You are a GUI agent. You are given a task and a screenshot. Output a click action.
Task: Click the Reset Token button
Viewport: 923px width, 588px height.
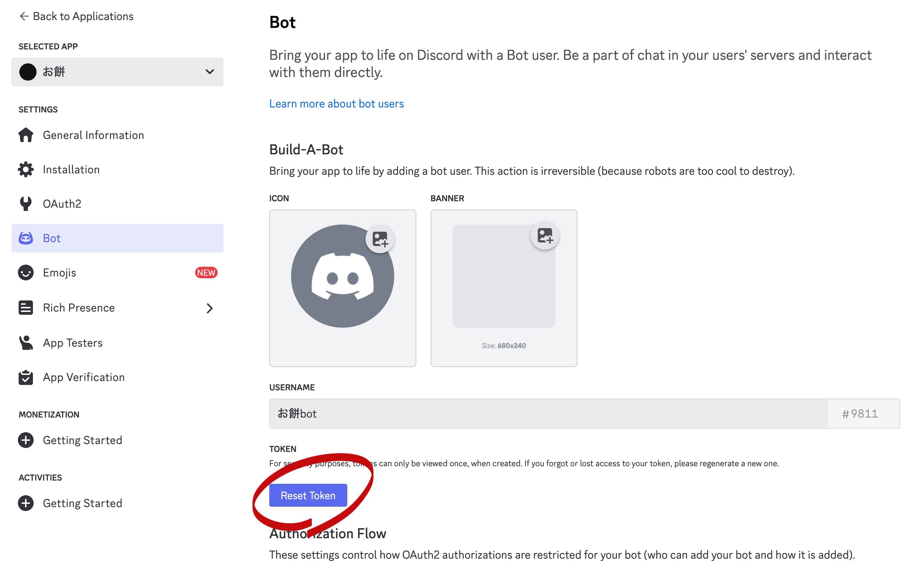(308, 495)
